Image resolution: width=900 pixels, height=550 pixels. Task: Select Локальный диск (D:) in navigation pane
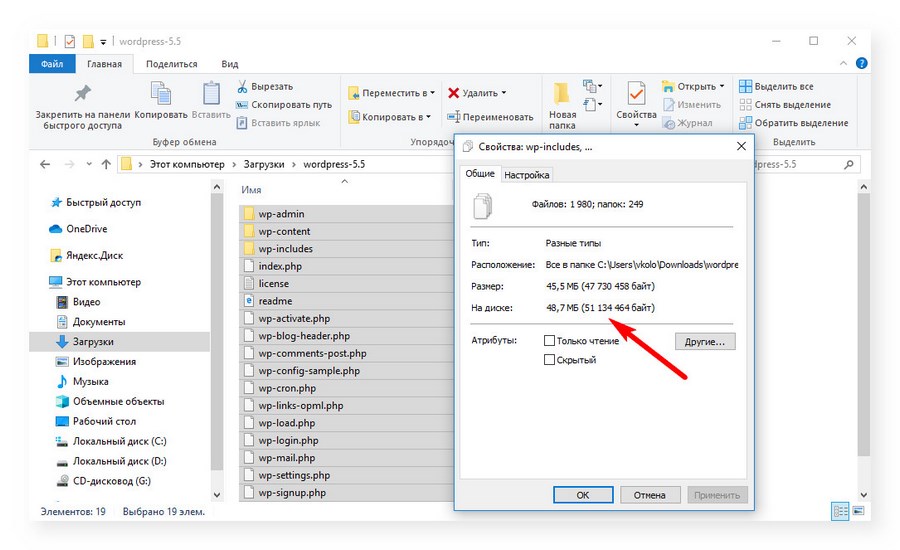coord(119,461)
